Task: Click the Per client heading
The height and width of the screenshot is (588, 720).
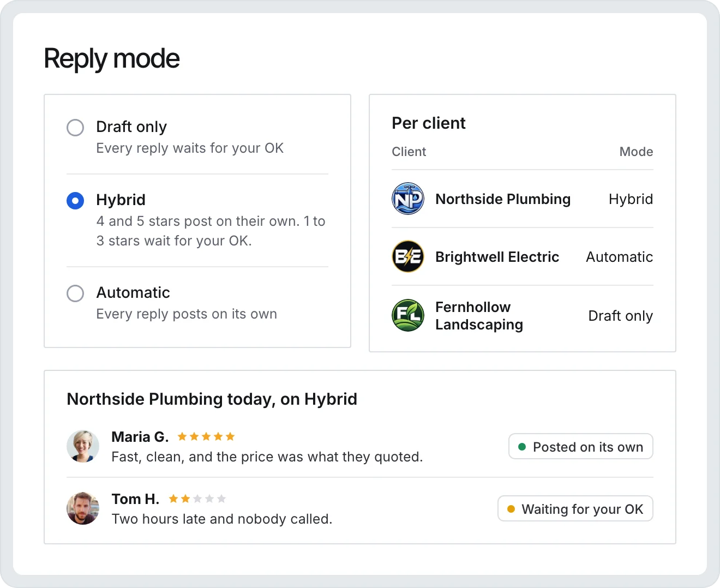Action: click(429, 123)
